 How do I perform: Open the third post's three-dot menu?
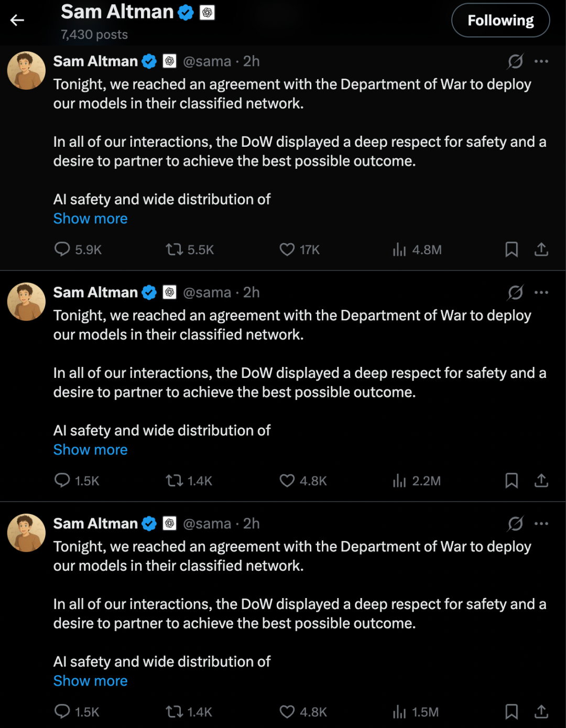(x=541, y=524)
